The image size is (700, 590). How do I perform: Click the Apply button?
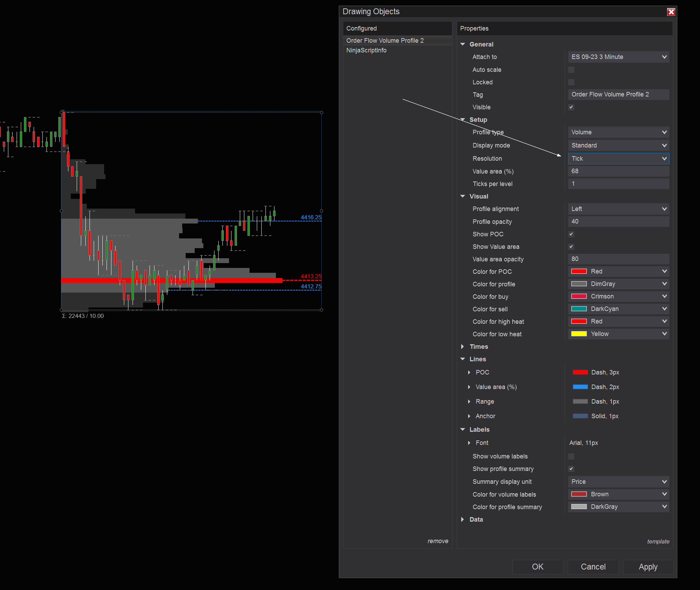(x=648, y=567)
